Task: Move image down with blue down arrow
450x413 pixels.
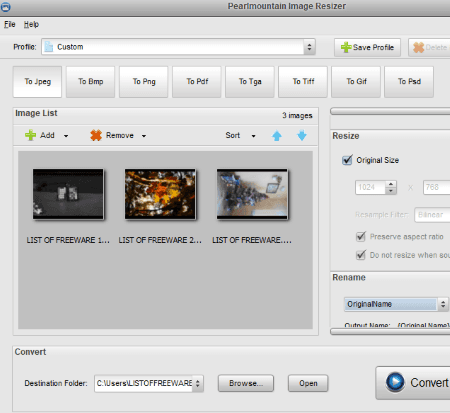Action: 302,135
